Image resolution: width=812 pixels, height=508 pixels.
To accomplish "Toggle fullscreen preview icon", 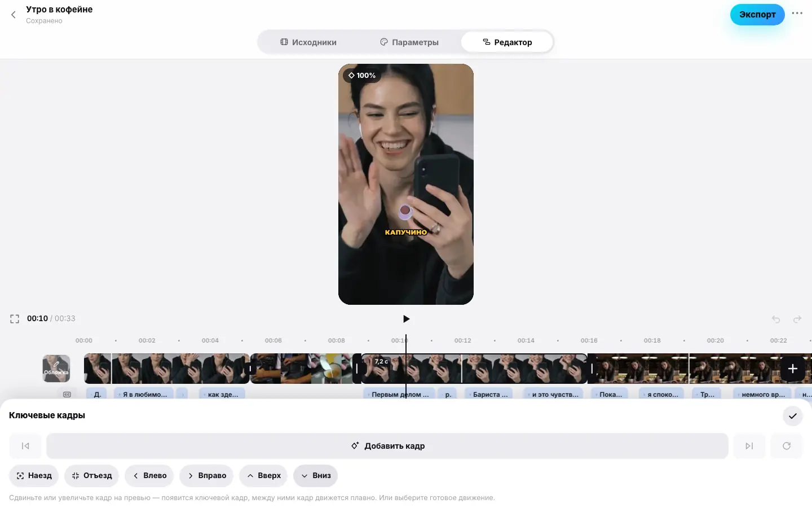I will coord(15,319).
